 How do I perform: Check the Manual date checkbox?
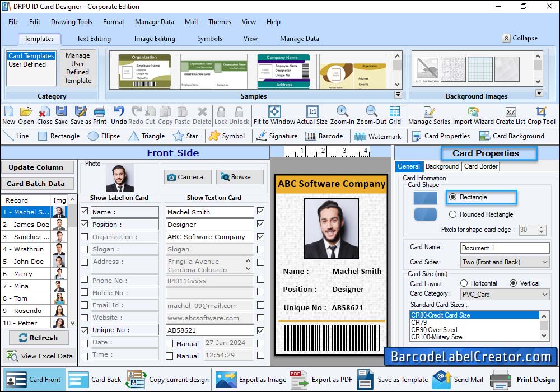tap(170, 343)
